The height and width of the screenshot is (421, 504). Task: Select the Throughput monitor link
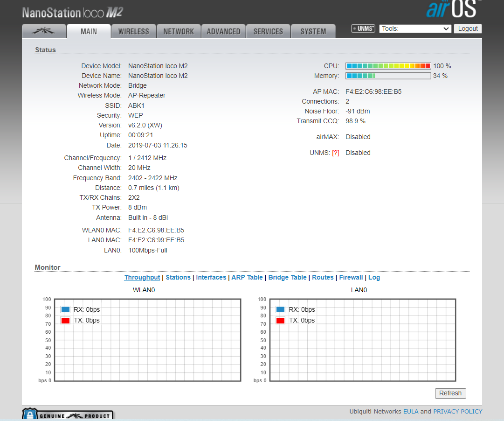click(x=142, y=277)
